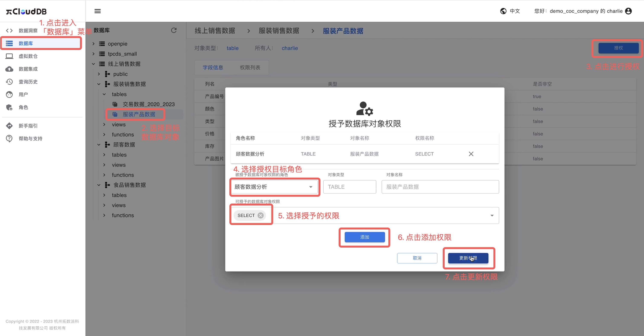Remove the SELECT permission chip
Image resolution: width=644 pixels, height=336 pixels.
point(260,215)
